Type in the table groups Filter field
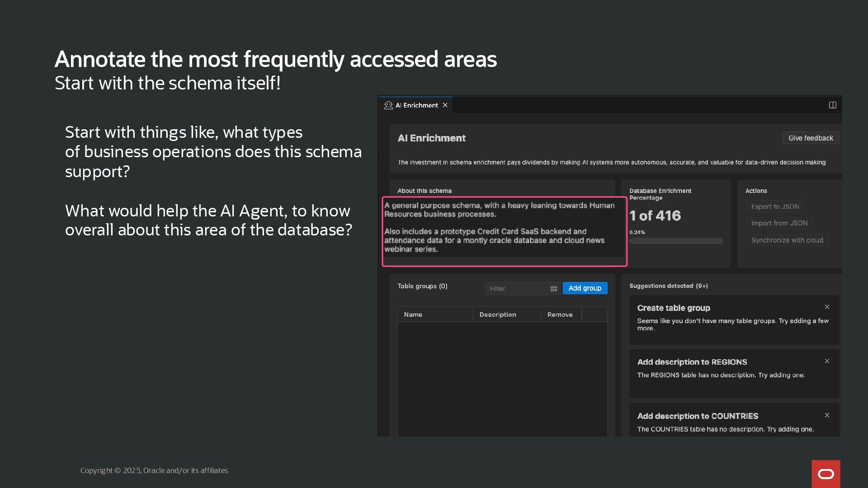 (x=516, y=289)
